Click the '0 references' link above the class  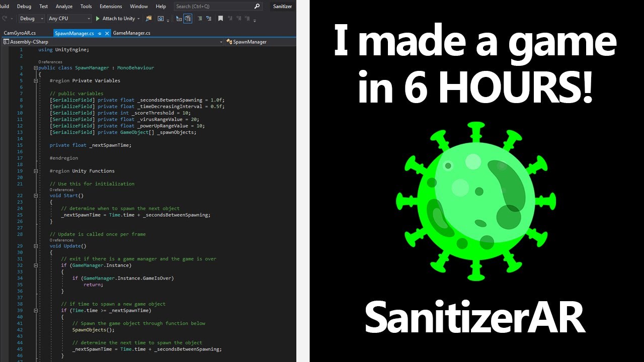pos(50,62)
